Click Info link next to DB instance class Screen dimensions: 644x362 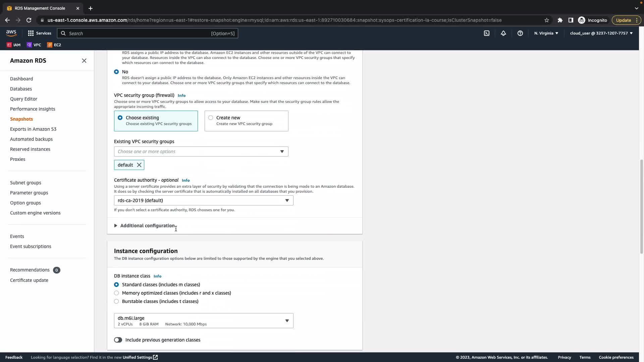pos(157,276)
